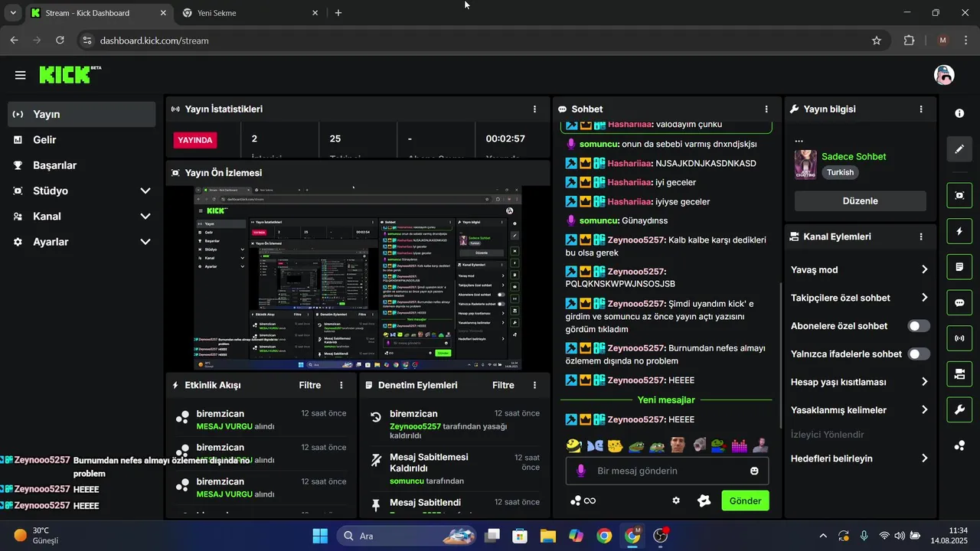Toggle Yalnızca ifadelerle sohbet switch

pos(919,354)
